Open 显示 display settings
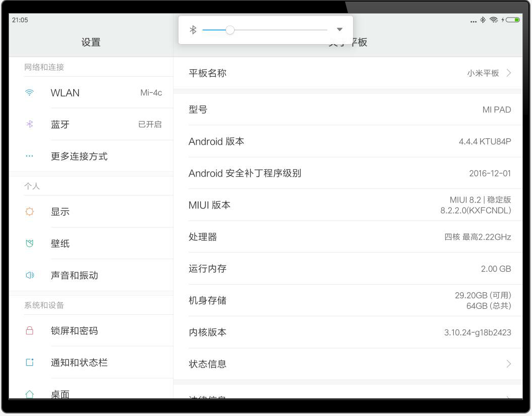This screenshot has height=416, width=532. pyautogui.click(x=91, y=212)
